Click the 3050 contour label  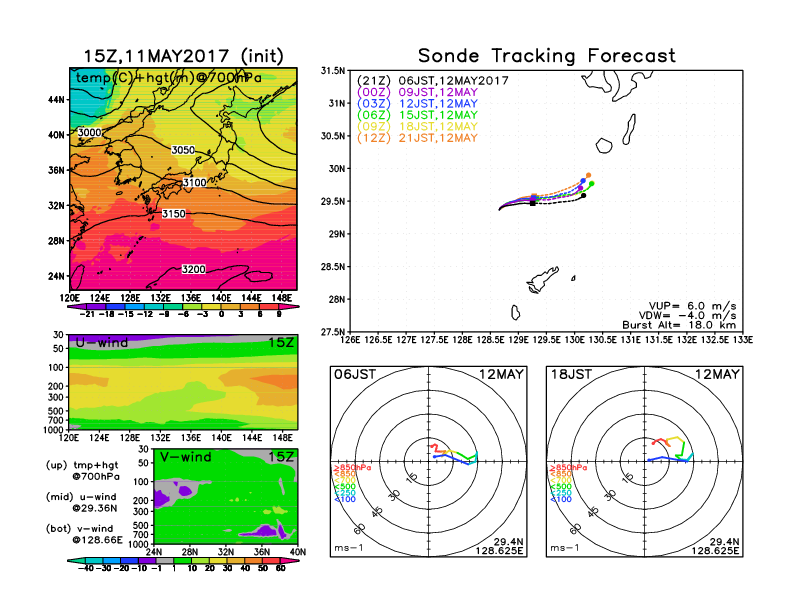pos(183,150)
